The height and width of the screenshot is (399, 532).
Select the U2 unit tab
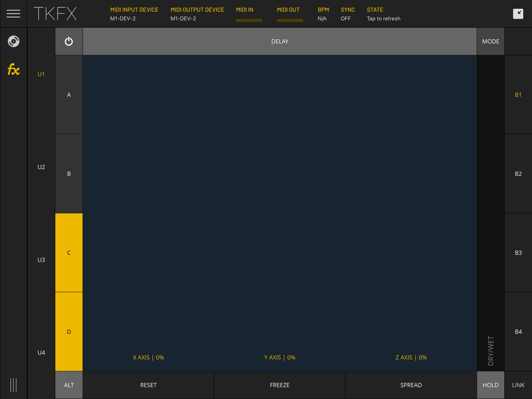41,167
